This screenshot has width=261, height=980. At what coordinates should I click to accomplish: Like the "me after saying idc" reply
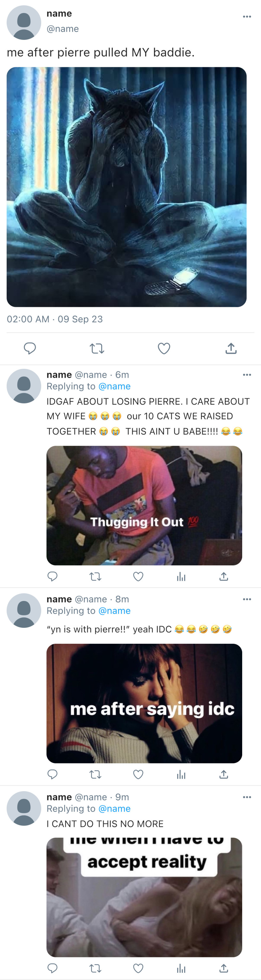pos(138,775)
